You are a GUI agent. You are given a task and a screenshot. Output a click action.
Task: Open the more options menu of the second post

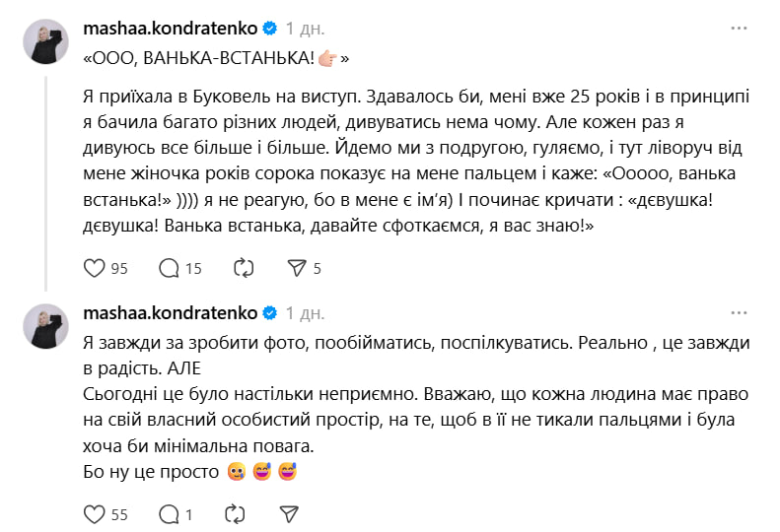739,314
